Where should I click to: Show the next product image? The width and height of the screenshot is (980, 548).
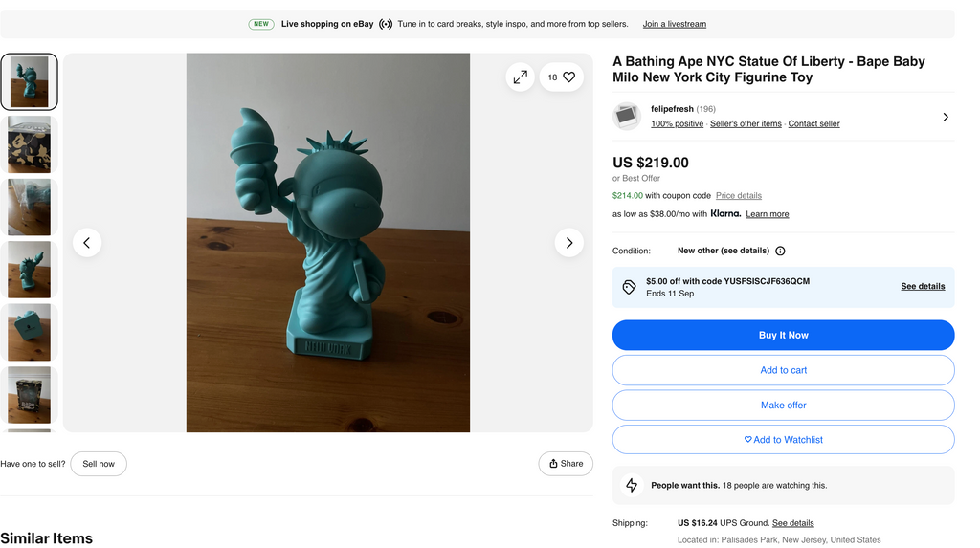(x=568, y=243)
